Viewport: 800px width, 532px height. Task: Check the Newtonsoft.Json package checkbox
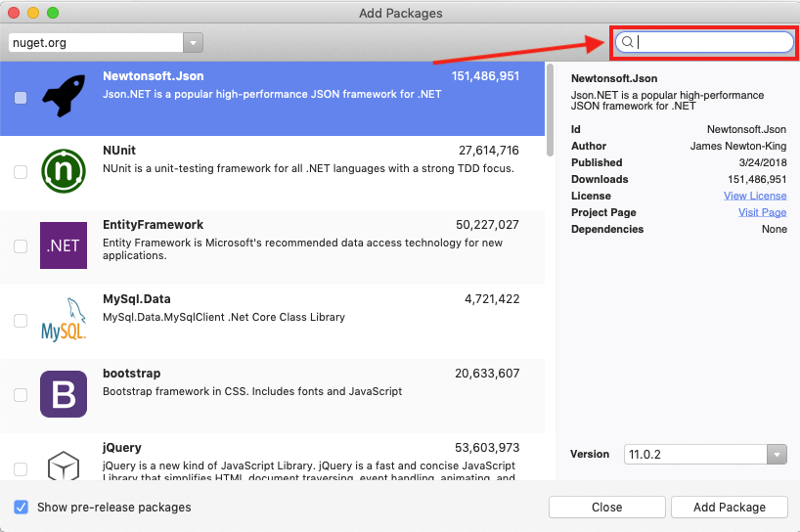21,98
